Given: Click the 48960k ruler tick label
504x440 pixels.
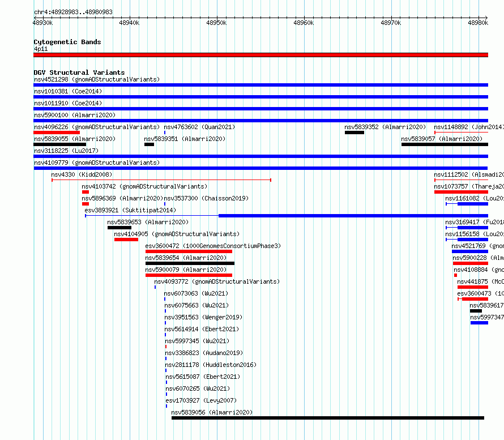Looking at the screenshot, I should (x=304, y=23).
